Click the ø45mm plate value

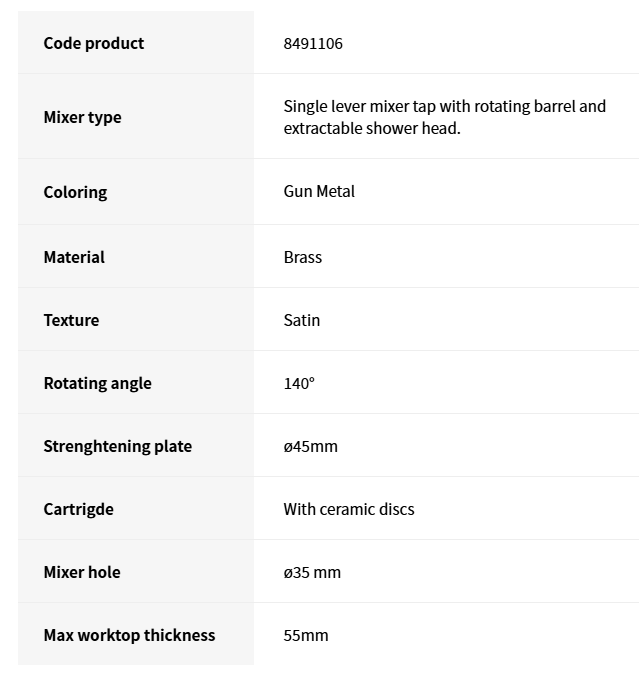[x=311, y=446]
